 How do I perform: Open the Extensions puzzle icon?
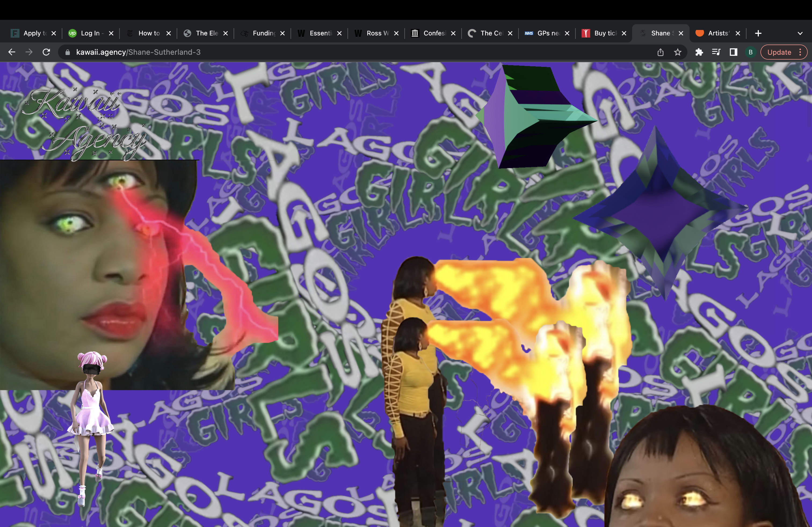(x=699, y=52)
